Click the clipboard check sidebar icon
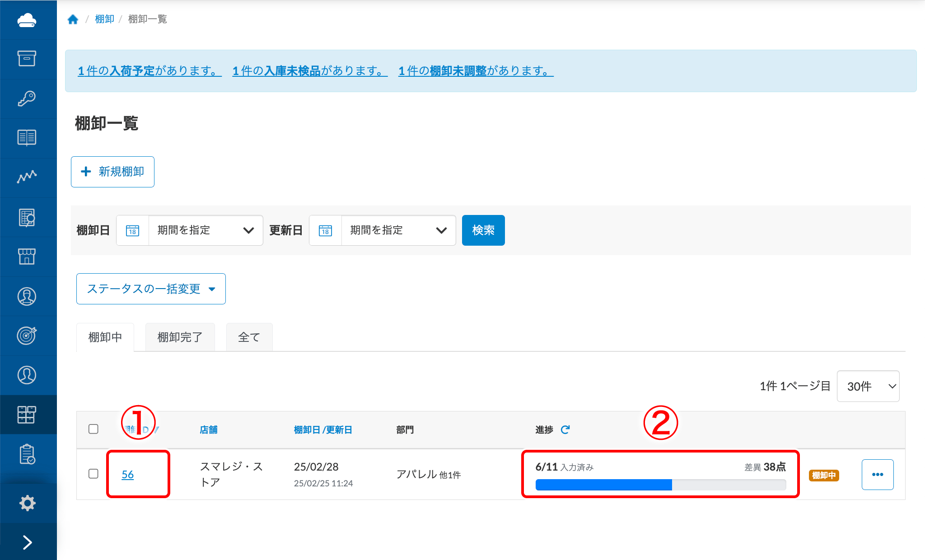The image size is (925, 560). click(x=27, y=454)
